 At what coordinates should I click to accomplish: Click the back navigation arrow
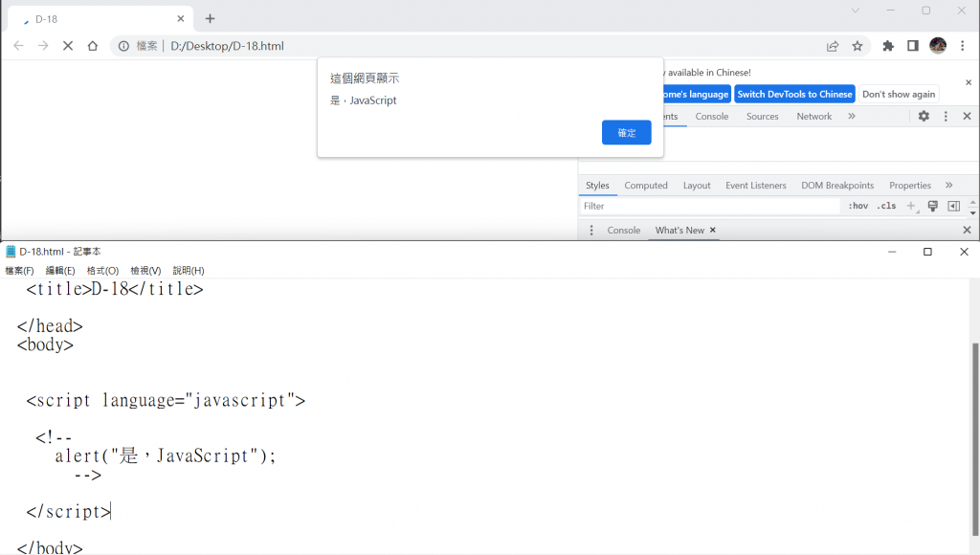click(x=19, y=46)
